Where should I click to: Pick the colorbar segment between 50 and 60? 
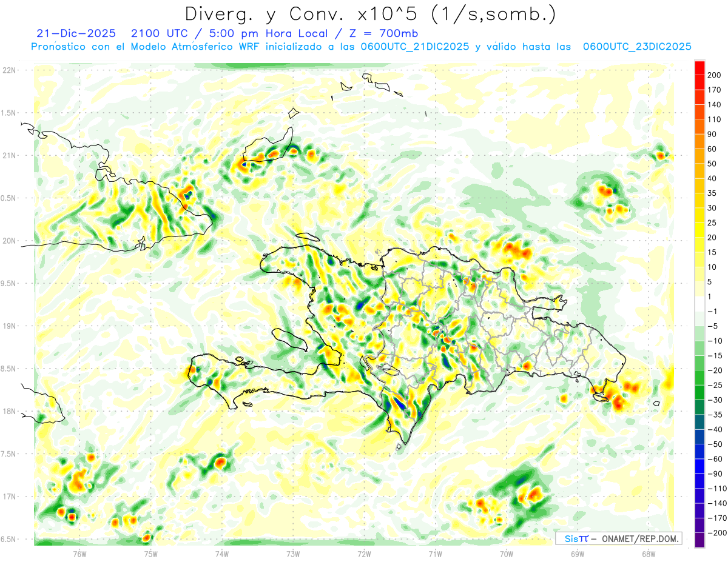click(x=699, y=156)
